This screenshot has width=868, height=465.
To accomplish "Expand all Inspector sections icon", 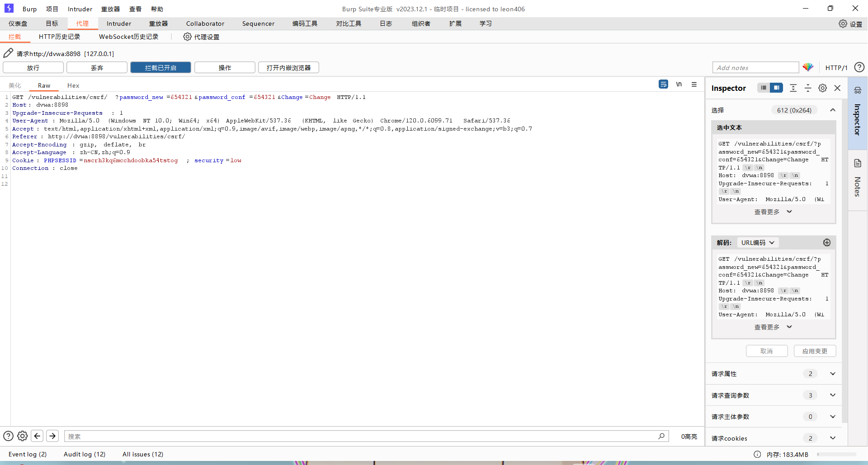I will [x=793, y=88].
